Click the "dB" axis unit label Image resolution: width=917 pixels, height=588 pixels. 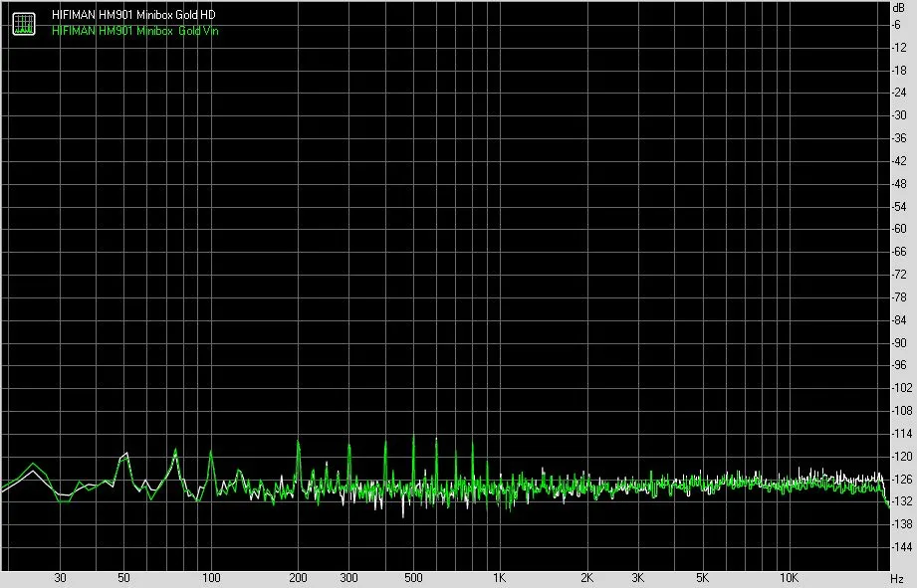899,8
